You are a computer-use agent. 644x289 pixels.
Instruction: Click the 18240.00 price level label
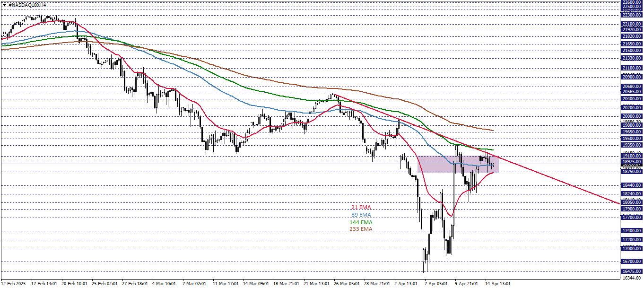click(x=632, y=194)
